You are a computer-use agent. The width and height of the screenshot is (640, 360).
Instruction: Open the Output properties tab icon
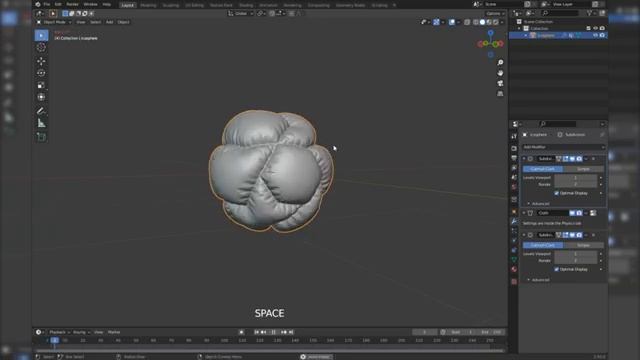pos(514,158)
